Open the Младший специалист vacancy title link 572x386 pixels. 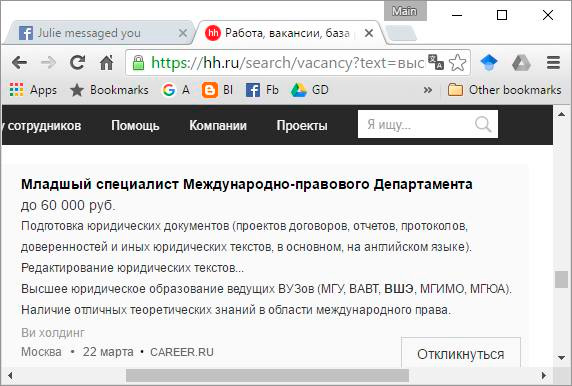pos(247,184)
